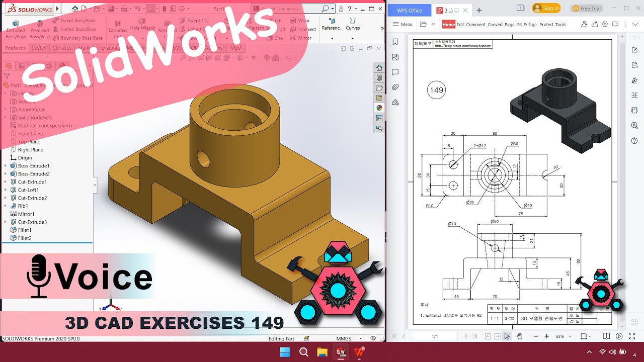Open WPS settings gear icon
The image size is (644, 362).
(x=605, y=24)
